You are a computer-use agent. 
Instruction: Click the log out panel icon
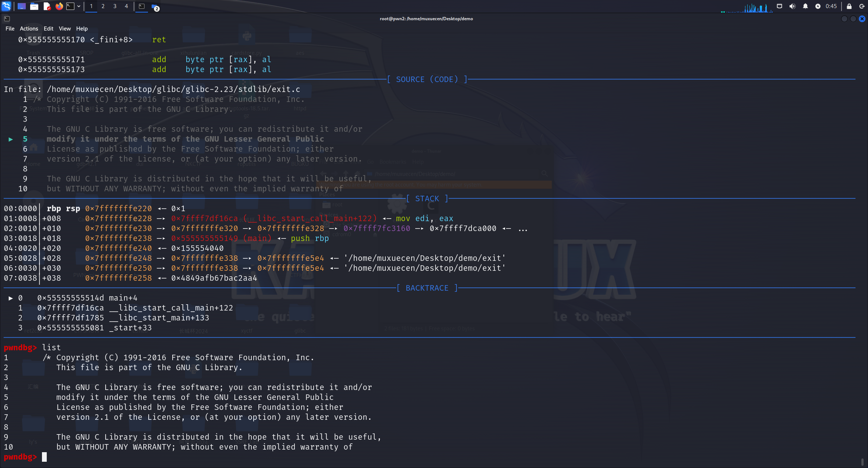pos(862,6)
